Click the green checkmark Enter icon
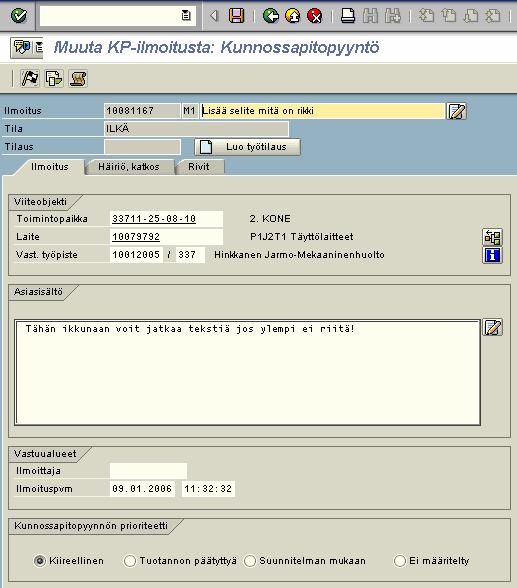The image size is (517, 588). pos(18,16)
